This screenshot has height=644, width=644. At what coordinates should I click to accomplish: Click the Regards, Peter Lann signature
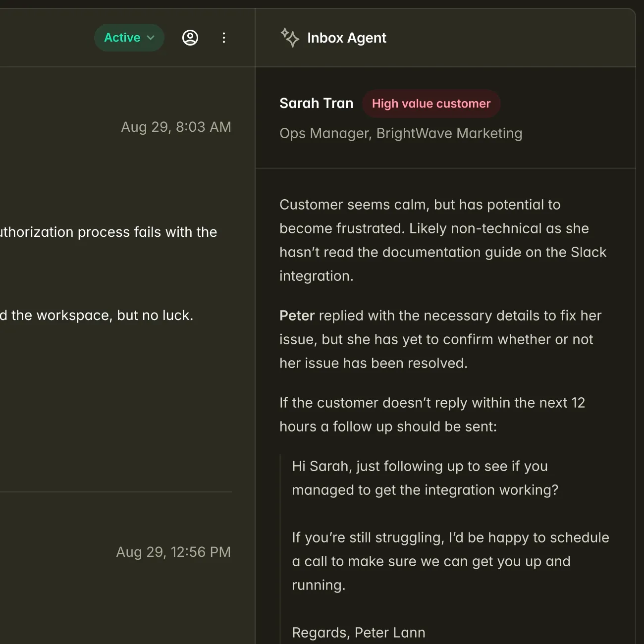click(x=358, y=632)
